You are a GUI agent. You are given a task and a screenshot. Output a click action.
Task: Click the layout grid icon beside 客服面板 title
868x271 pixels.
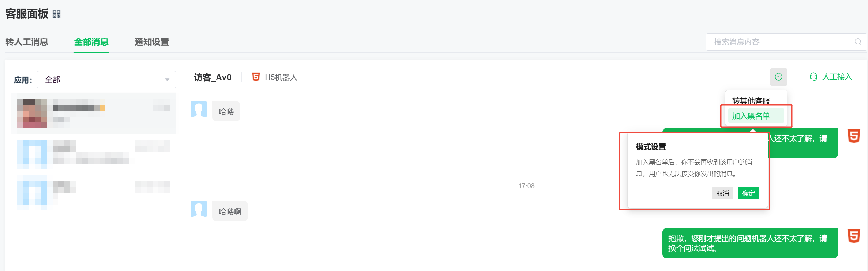(x=56, y=14)
